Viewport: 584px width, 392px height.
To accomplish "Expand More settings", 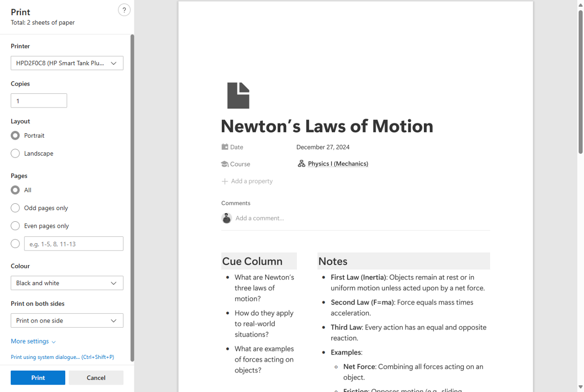I will pos(33,341).
